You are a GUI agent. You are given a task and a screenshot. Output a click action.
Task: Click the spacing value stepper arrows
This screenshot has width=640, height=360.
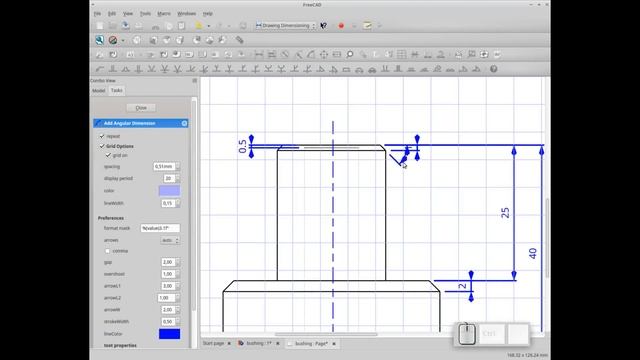tap(178, 167)
